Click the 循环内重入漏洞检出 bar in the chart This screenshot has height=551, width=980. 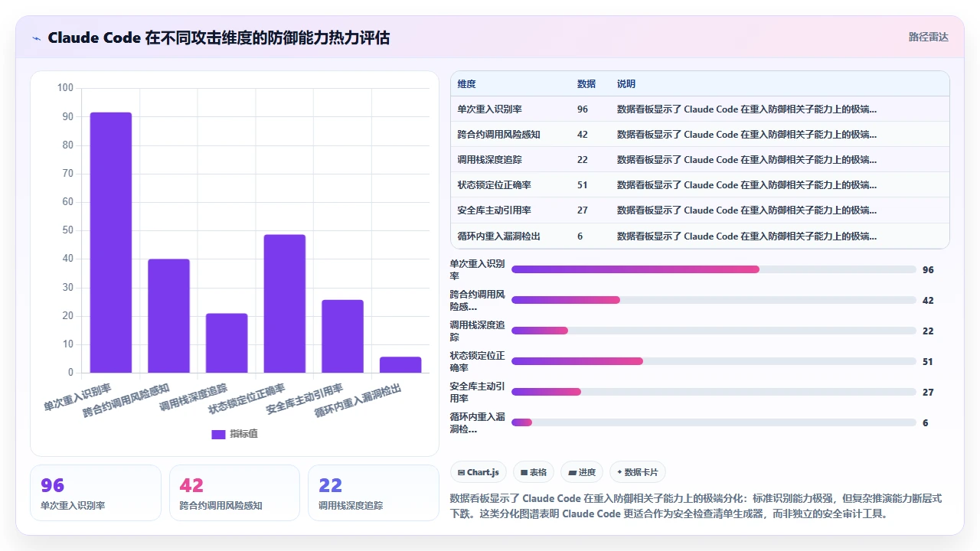point(400,365)
